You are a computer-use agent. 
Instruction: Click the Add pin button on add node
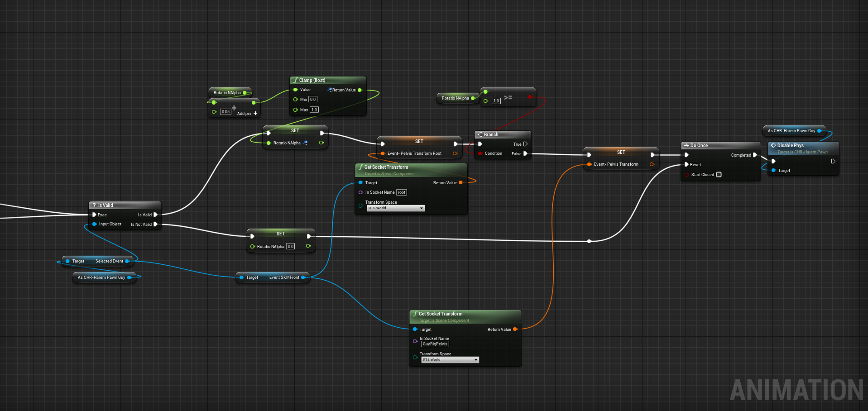[x=247, y=114]
